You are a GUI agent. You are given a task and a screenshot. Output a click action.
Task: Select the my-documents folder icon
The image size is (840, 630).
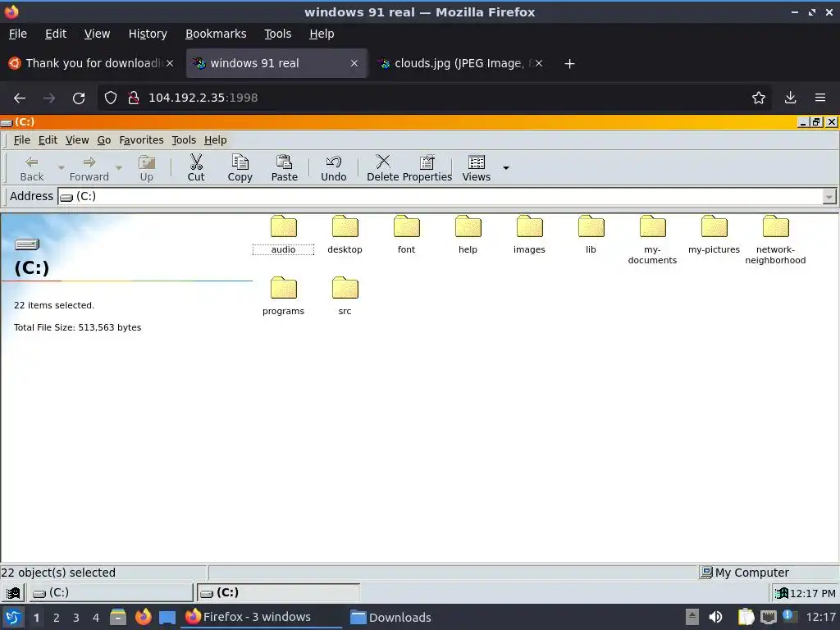tap(652, 226)
